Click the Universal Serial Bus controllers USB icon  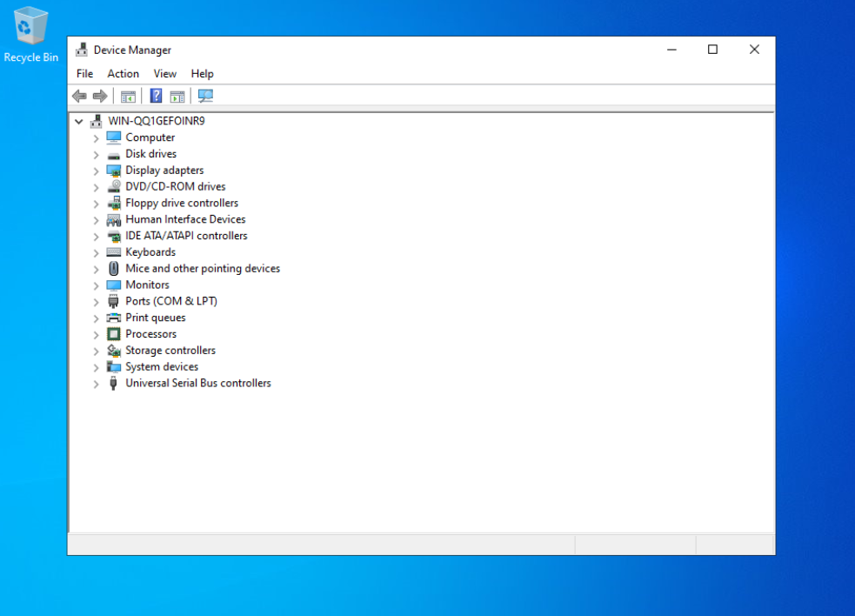click(x=113, y=383)
